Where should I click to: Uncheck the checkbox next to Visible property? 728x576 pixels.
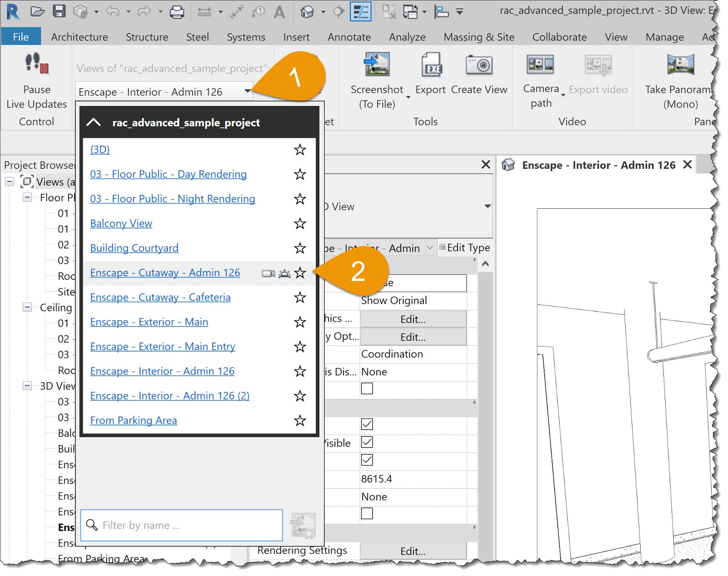coord(367,442)
